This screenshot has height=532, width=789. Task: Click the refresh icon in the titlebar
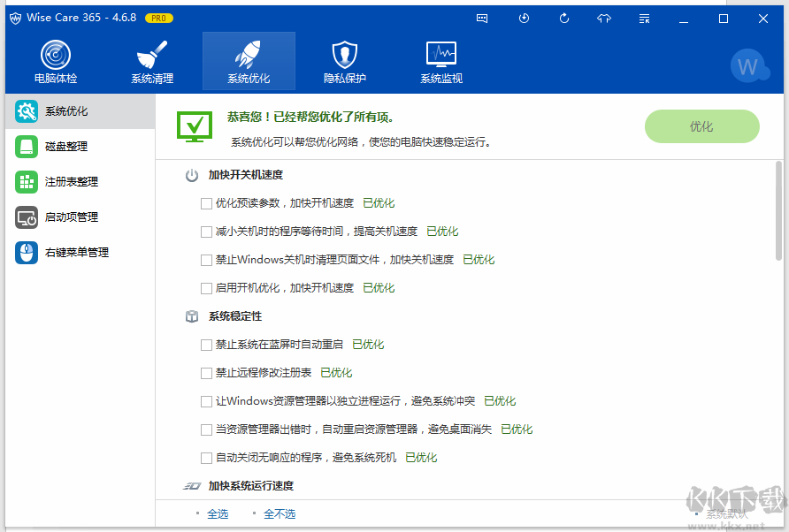click(563, 18)
